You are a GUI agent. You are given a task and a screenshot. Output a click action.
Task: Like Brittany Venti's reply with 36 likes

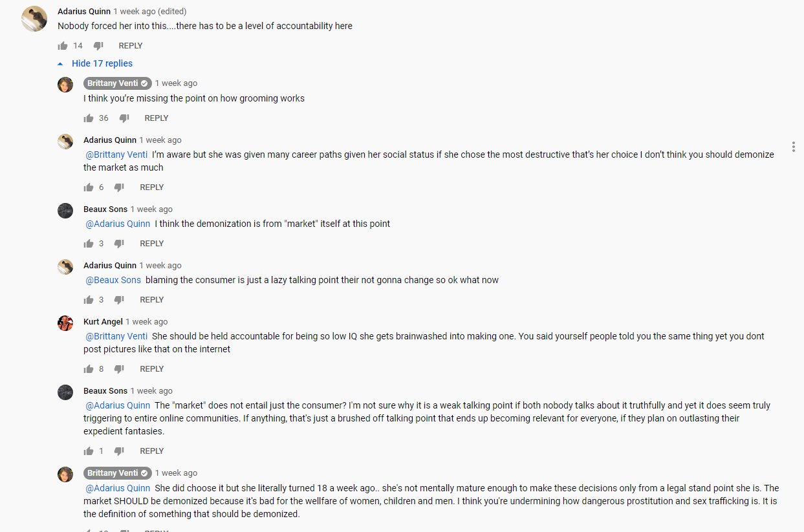(x=89, y=118)
